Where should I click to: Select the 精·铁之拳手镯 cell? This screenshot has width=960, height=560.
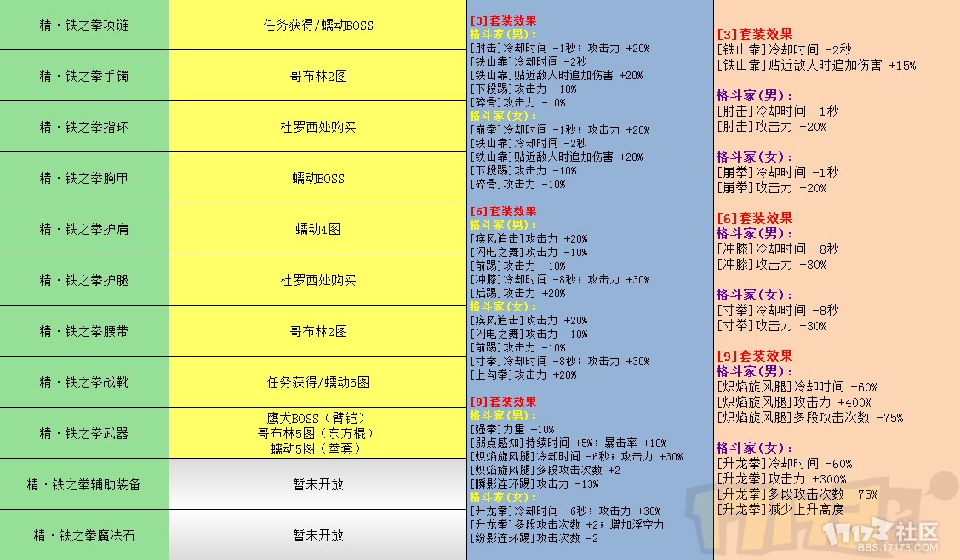click(83, 76)
